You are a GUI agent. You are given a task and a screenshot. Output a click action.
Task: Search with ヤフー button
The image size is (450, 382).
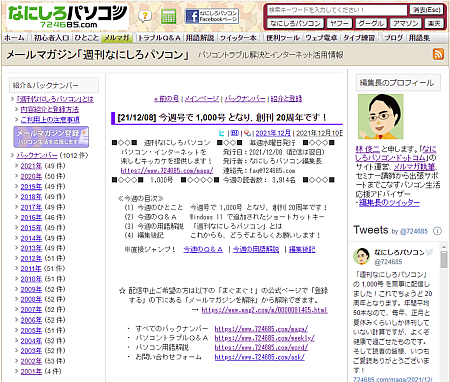pos(339,23)
